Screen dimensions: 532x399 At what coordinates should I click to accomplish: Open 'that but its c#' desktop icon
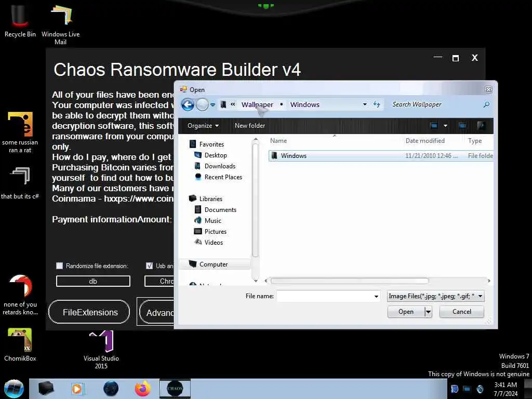(x=20, y=182)
